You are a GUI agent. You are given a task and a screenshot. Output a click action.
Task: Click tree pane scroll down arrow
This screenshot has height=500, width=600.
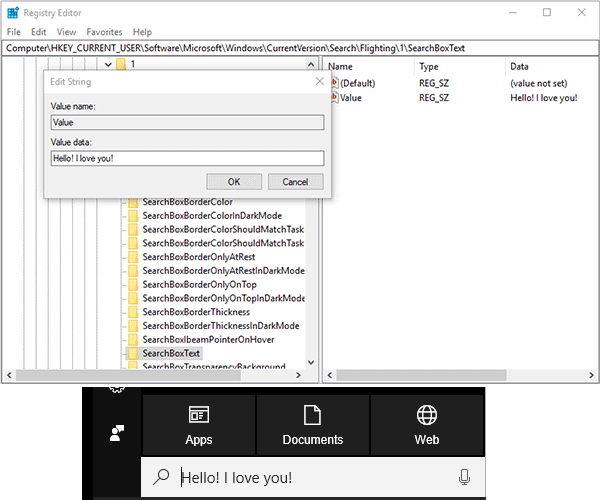click(x=311, y=362)
